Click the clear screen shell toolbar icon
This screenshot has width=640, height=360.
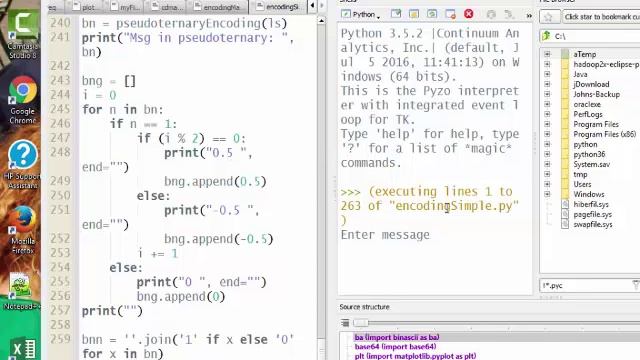396,14
